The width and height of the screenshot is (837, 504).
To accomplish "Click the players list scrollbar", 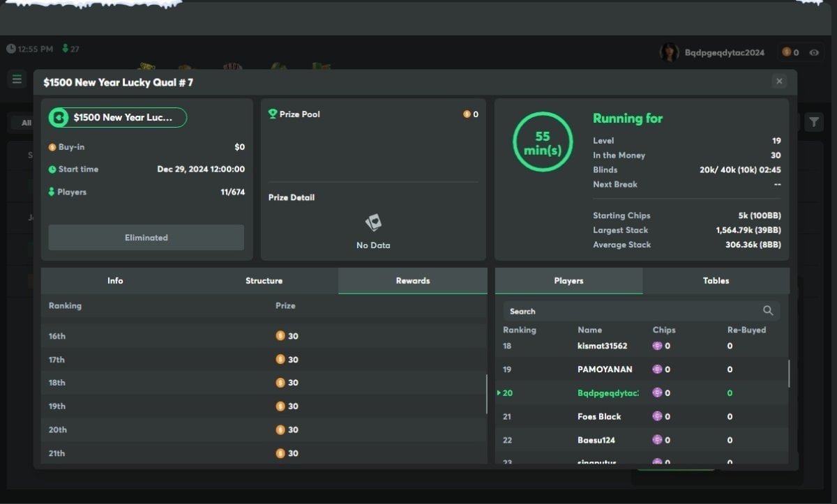I will [789, 373].
